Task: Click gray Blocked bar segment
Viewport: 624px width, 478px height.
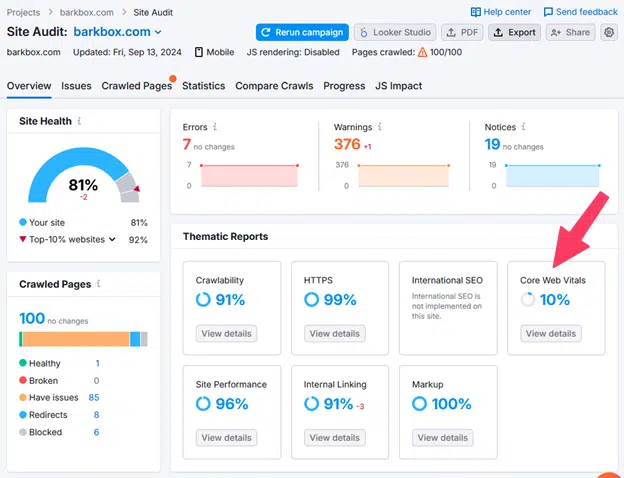Action: click(144, 339)
